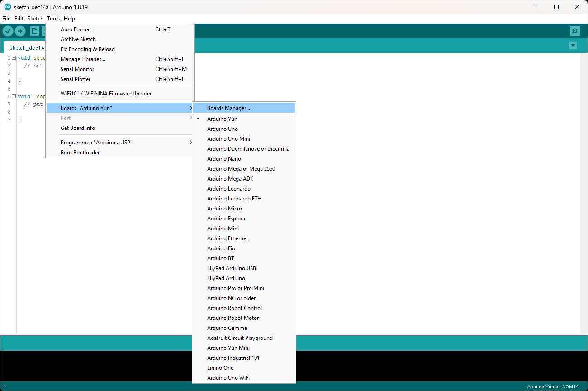The width and height of the screenshot is (588, 391).
Task: Launch WiFi101 / WiFiNINA Firmware Updater
Action: point(120,94)
